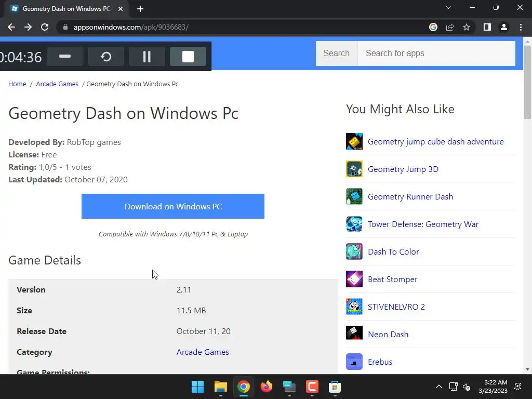The width and height of the screenshot is (532, 399).
Task: Open the Arcade Games breadcrumb link
Action: point(57,84)
